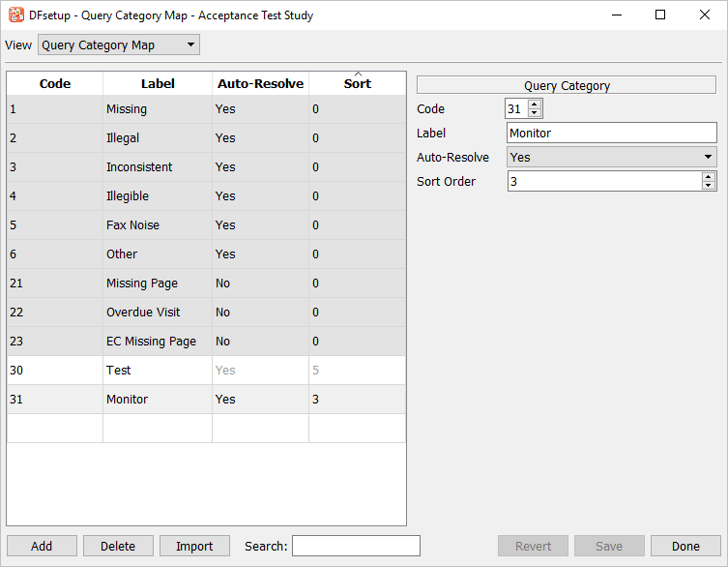The height and width of the screenshot is (567, 728).
Task: Maximize the DFsetup window
Action: pyautogui.click(x=660, y=15)
